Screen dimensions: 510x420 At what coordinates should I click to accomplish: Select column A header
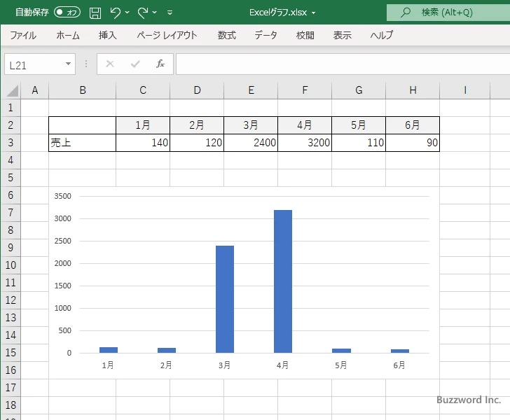pos(35,90)
